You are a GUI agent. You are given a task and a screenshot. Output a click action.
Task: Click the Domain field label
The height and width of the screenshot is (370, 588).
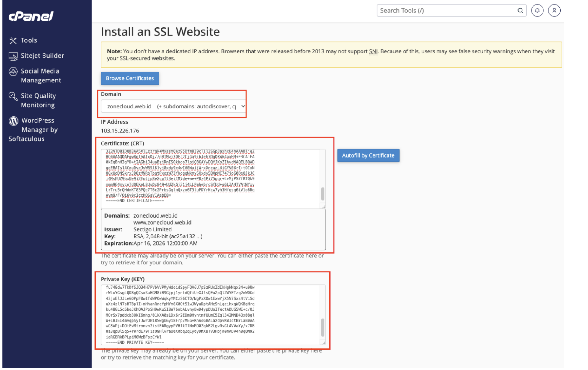[x=111, y=94]
